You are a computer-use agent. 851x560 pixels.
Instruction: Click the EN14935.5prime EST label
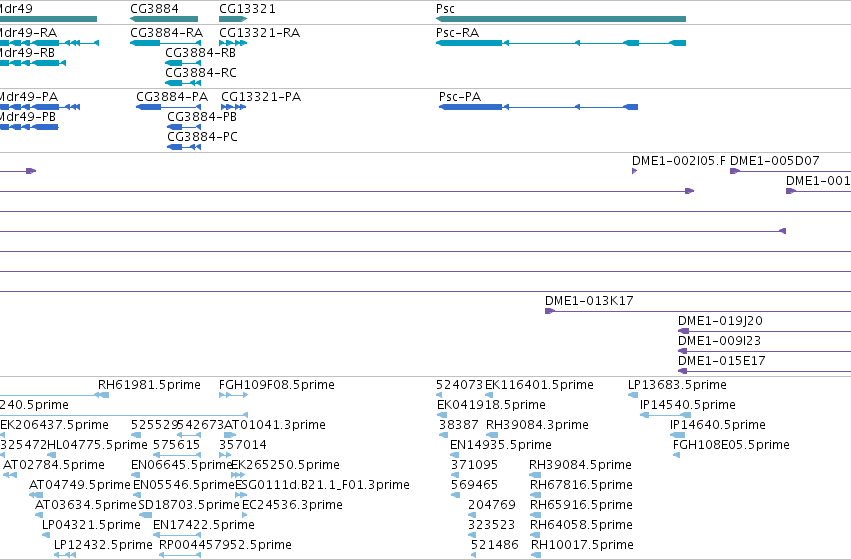(x=501, y=445)
